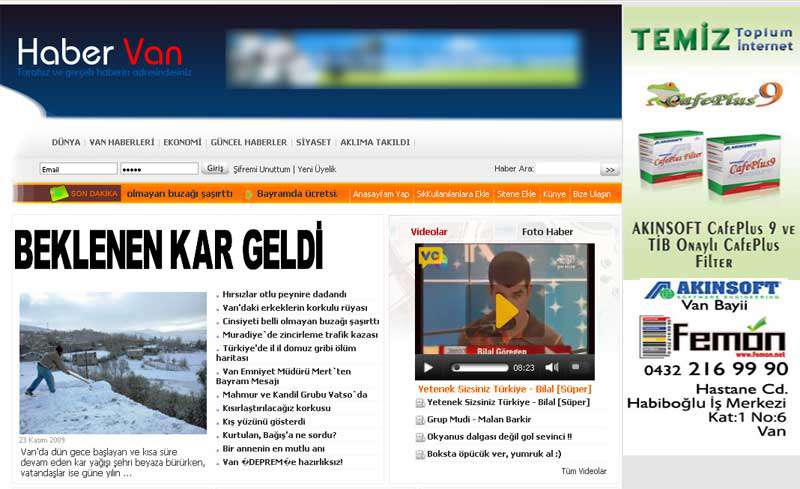Screen dimensions: 800x489
Task: Click the small play button in video controls
Action: coord(428,368)
